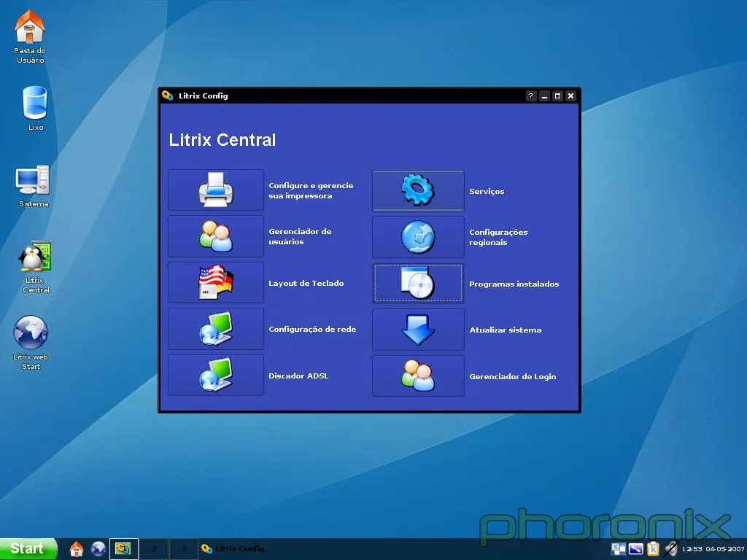Open the Configurações regionais globe tile
747x560 pixels.
[418, 237]
